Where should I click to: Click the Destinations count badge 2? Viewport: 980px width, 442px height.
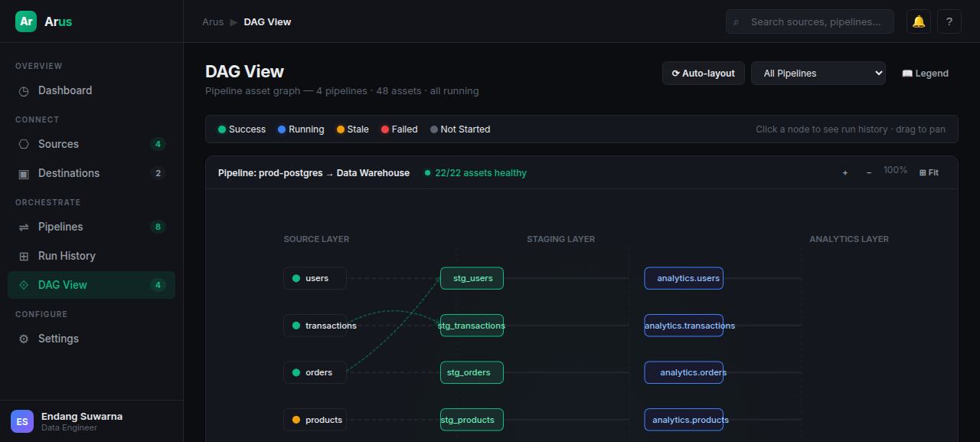pyautogui.click(x=158, y=173)
